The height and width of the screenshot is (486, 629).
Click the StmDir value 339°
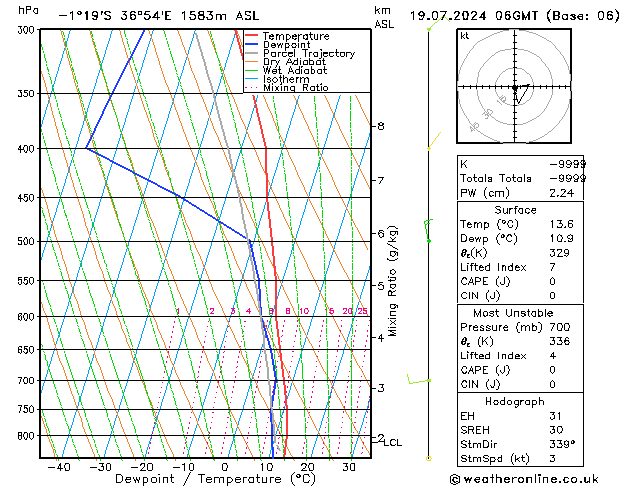(562, 445)
